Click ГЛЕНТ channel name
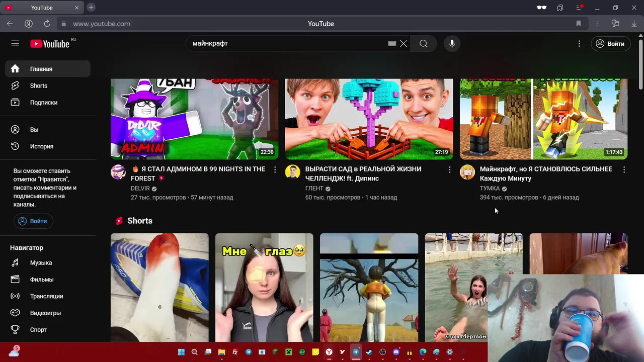644x362 pixels. coord(314,189)
